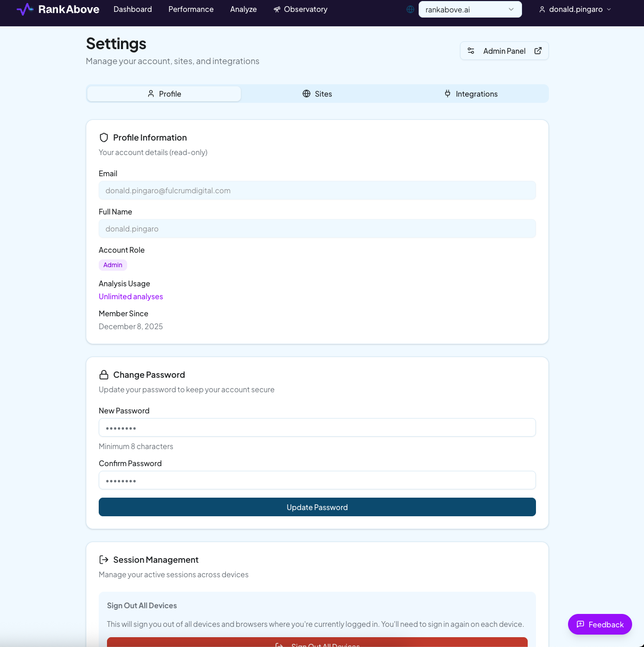Click the plug icon in Integrations tab

pyautogui.click(x=448, y=94)
